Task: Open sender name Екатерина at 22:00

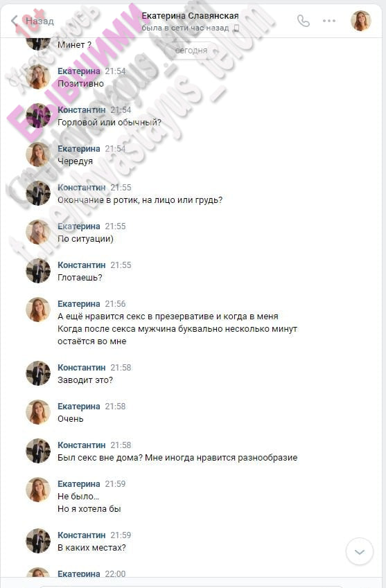Action: (79, 573)
